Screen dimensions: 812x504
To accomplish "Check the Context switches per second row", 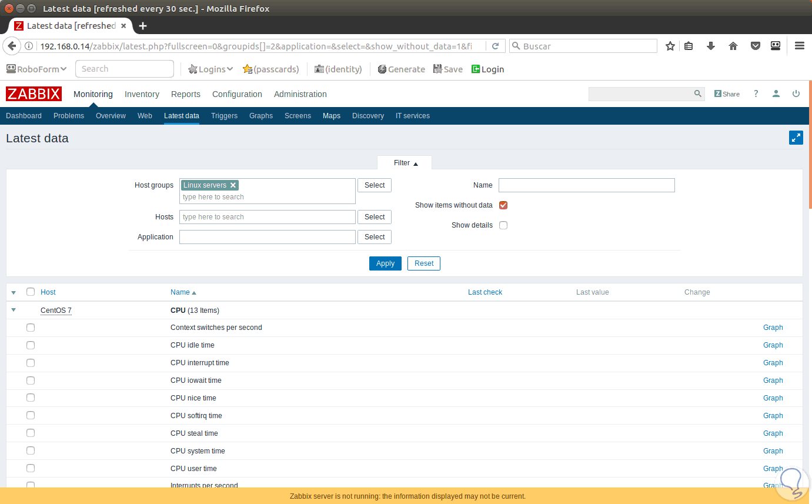I will [31, 328].
